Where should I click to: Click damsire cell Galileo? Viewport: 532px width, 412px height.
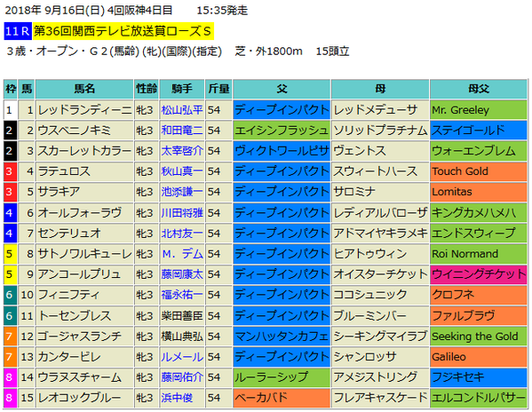point(479,357)
